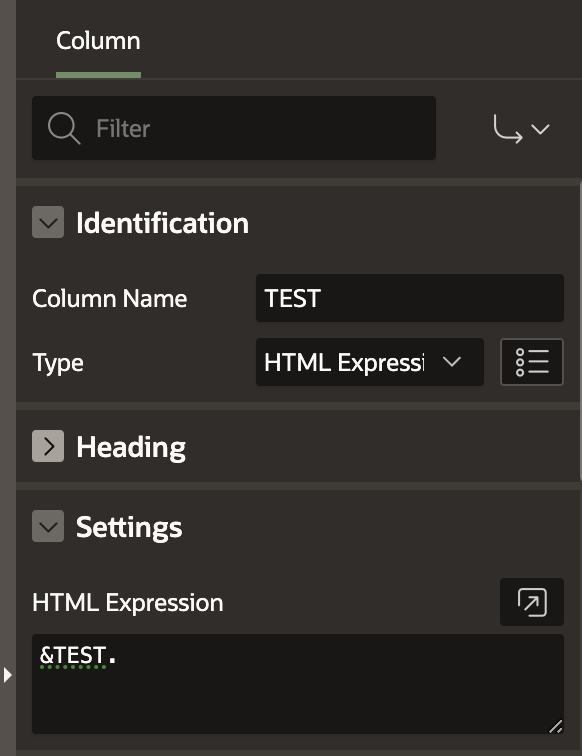Click the HTML Expression property label

128,603
